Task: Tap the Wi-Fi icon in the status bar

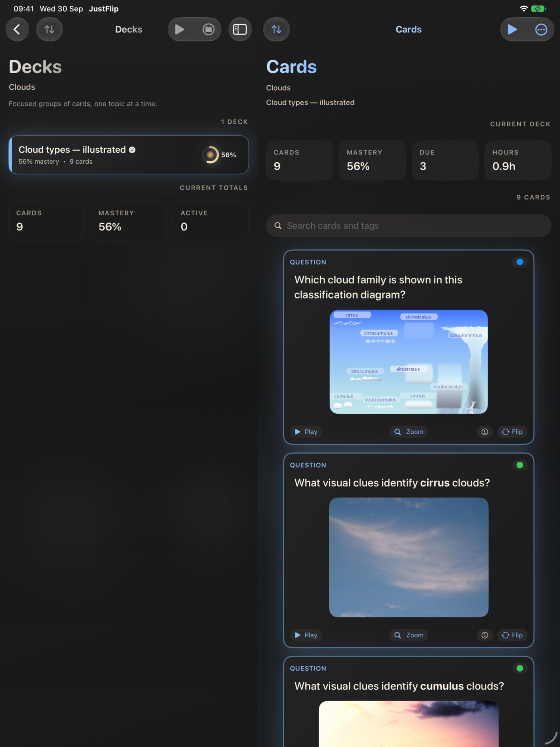Action: [x=524, y=8]
